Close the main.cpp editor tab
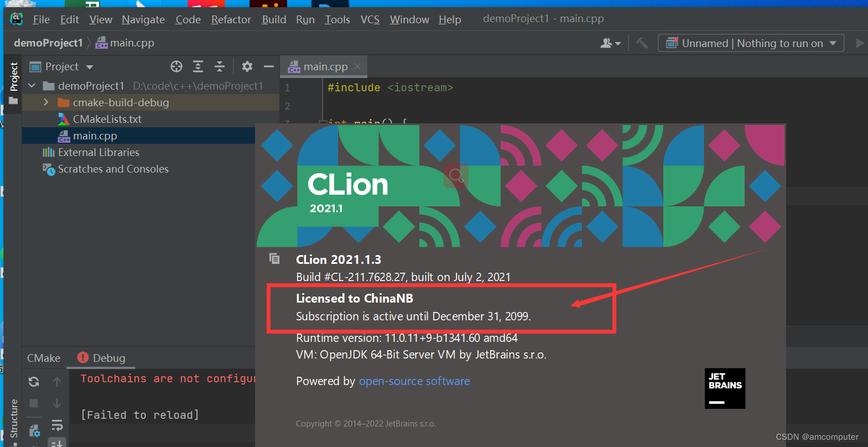Screen dimensions: 868x447 357,66
